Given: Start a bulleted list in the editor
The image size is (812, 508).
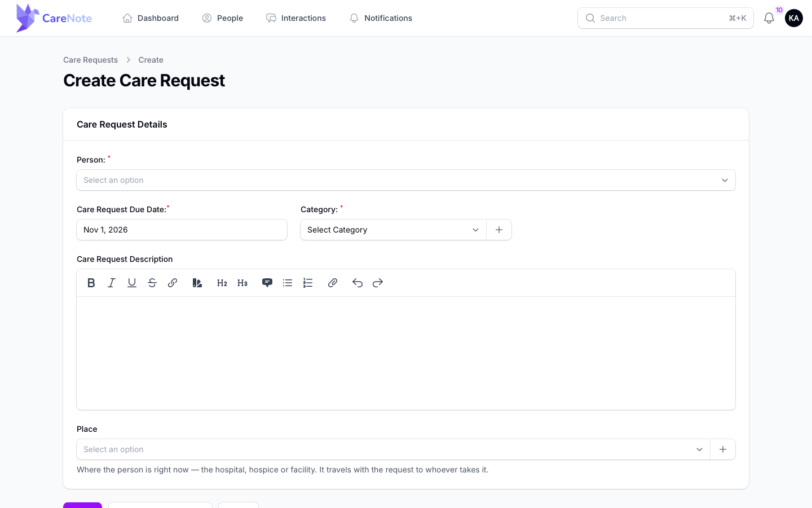Looking at the screenshot, I should point(288,283).
